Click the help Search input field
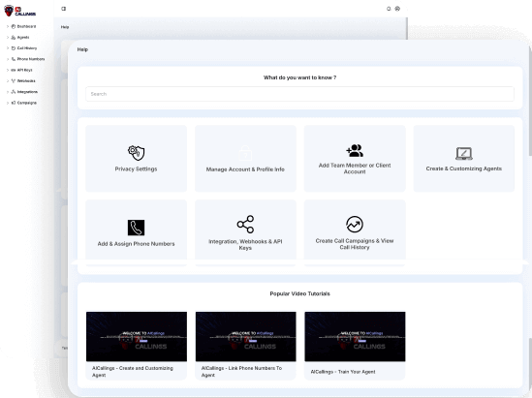The image size is (532, 398). point(299,94)
